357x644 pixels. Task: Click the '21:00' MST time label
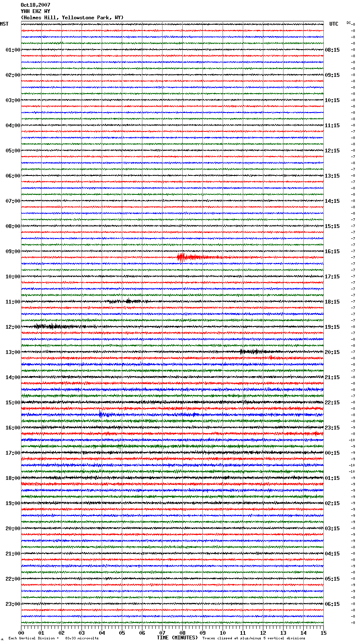coord(13,554)
